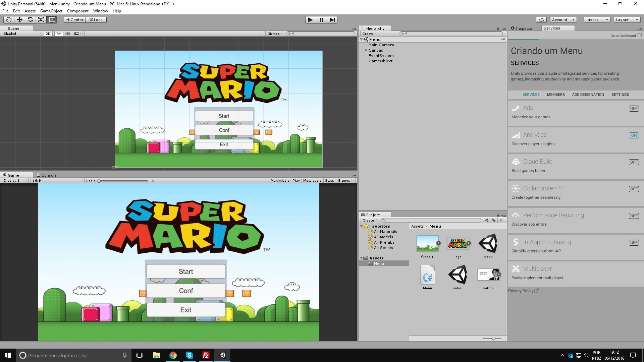This screenshot has height=362, width=644.
Task: Click the Privacy Policy link
Action: (521, 291)
